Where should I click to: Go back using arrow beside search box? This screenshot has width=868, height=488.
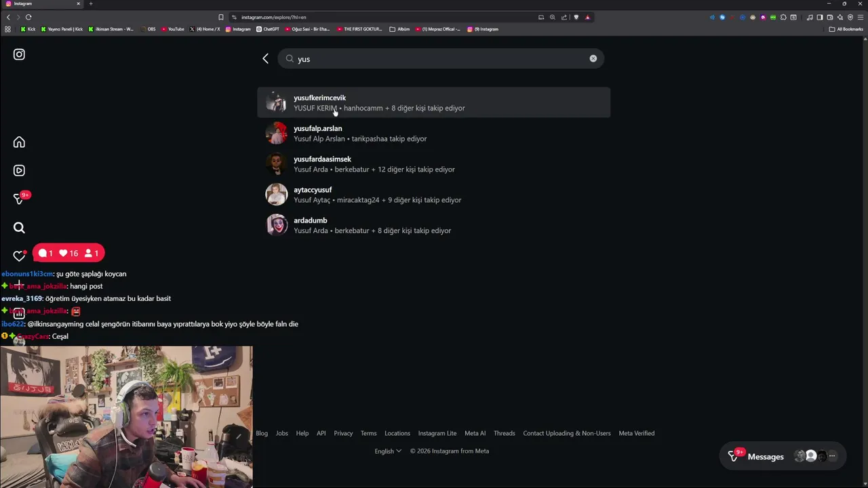click(265, 59)
